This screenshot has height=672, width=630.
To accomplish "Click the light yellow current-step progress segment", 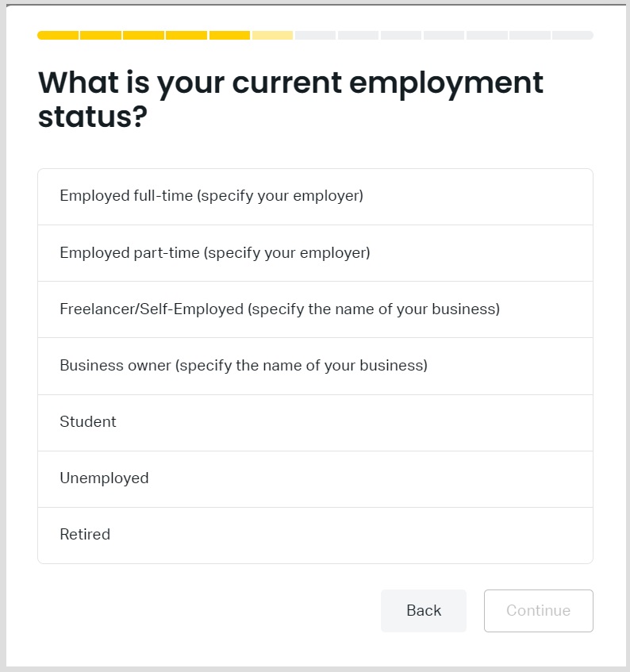I will point(273,35).
